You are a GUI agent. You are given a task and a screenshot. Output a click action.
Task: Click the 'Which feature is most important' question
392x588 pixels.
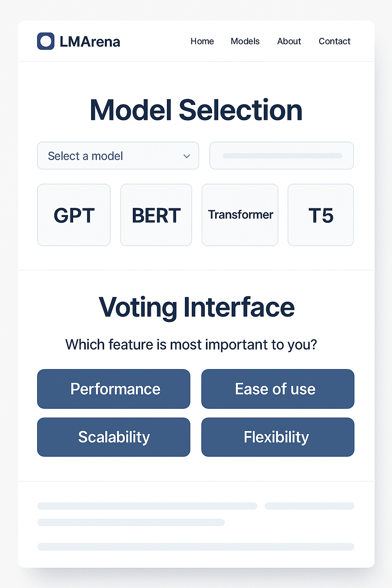(x=191, y=345)
